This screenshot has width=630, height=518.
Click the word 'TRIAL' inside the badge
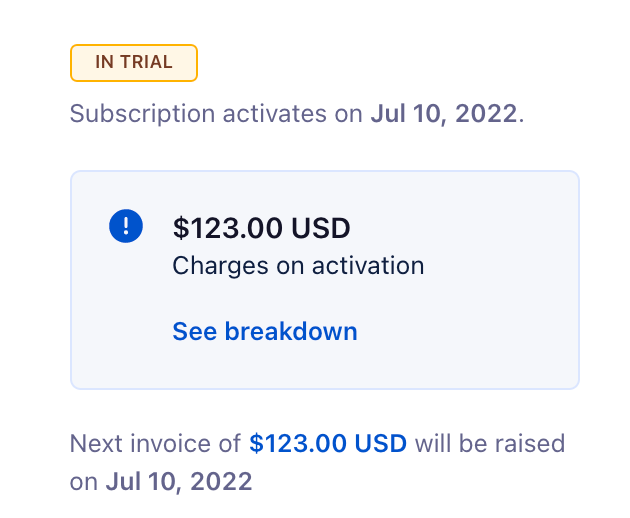click(x=147, y=62)
